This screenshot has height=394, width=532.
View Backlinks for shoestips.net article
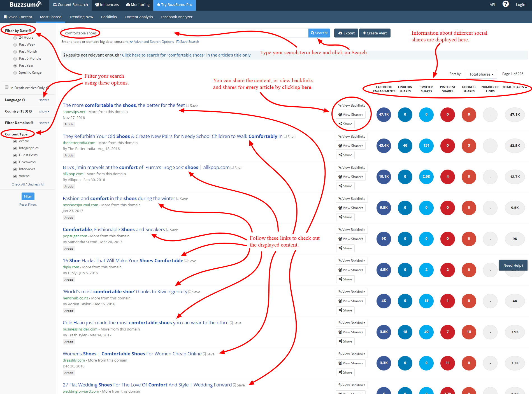352,105
